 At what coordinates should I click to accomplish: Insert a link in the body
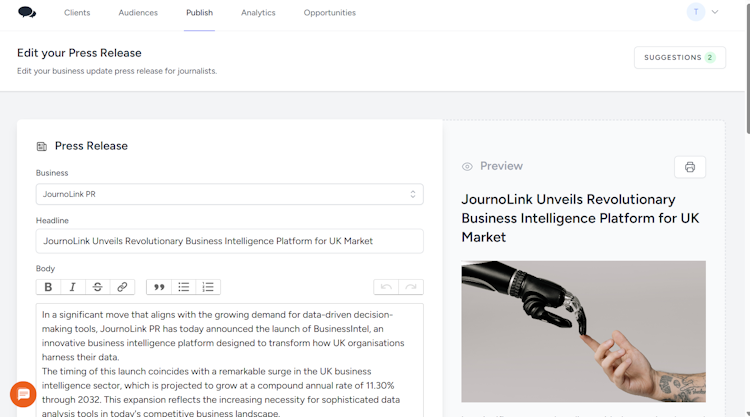(122, 287)
